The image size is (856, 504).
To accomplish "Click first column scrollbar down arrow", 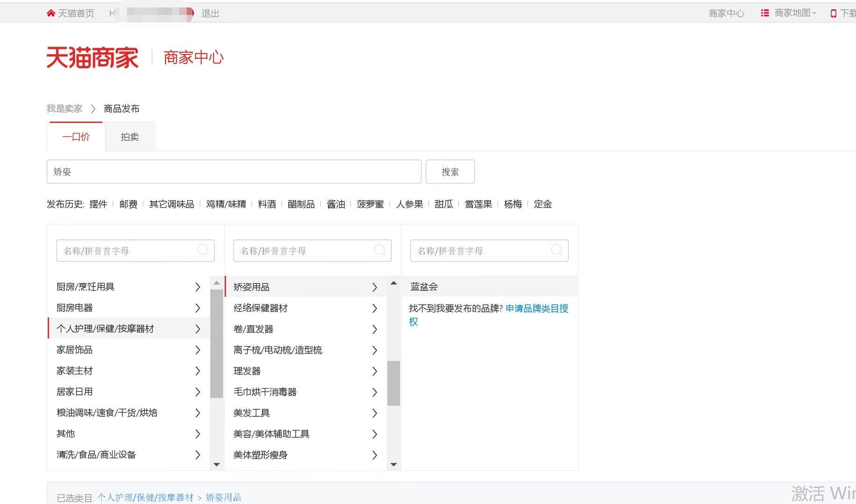I will point(216,464).
